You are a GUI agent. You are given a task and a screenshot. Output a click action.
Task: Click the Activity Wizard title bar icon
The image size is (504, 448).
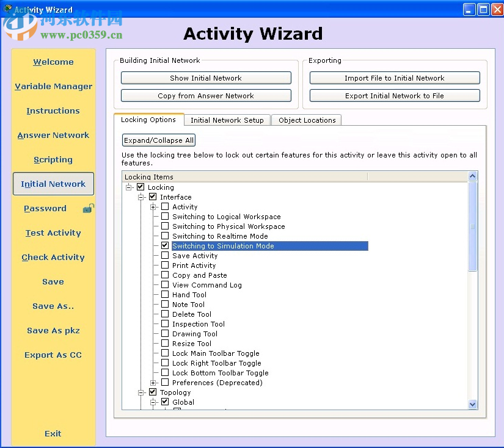click(x=7, y=9)
